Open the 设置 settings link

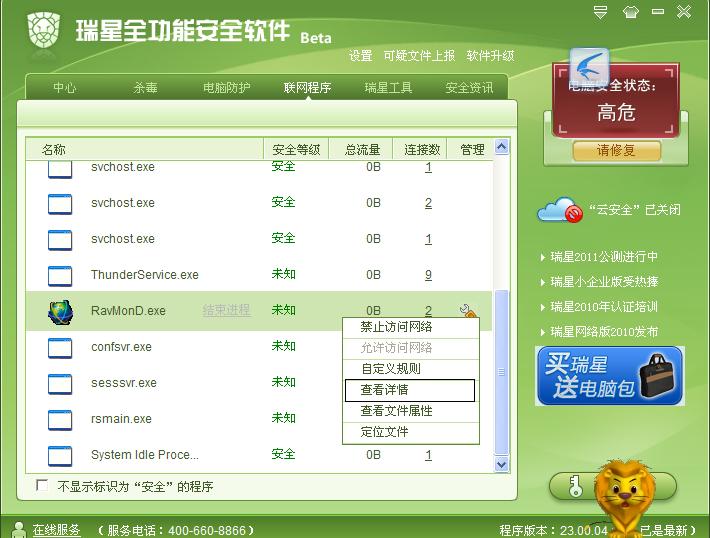pyautogui.click(x=360, y=56)
